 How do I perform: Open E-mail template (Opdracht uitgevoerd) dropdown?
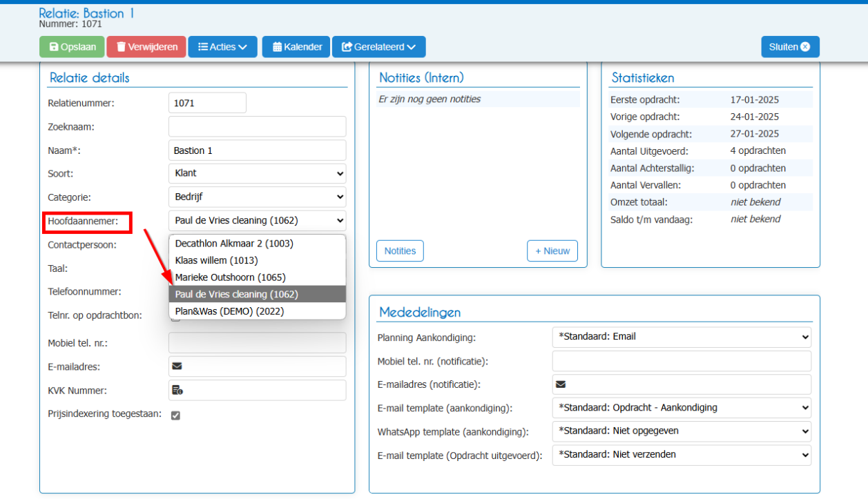682,455
